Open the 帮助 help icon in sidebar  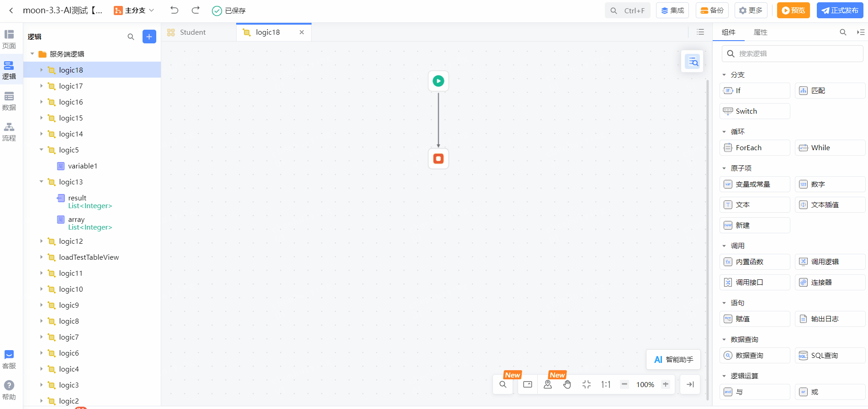click(9, 391)
